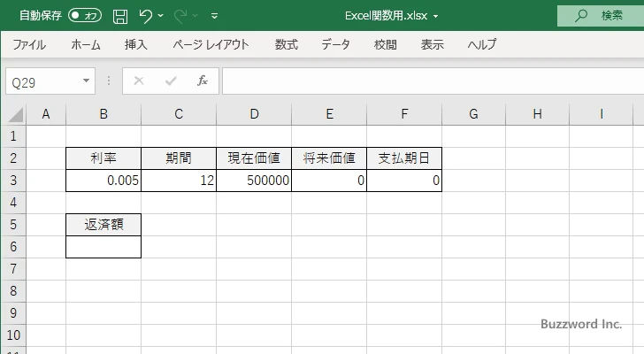Click the Name Box showing Q29
Screen dimensions: 644x354
42,81
